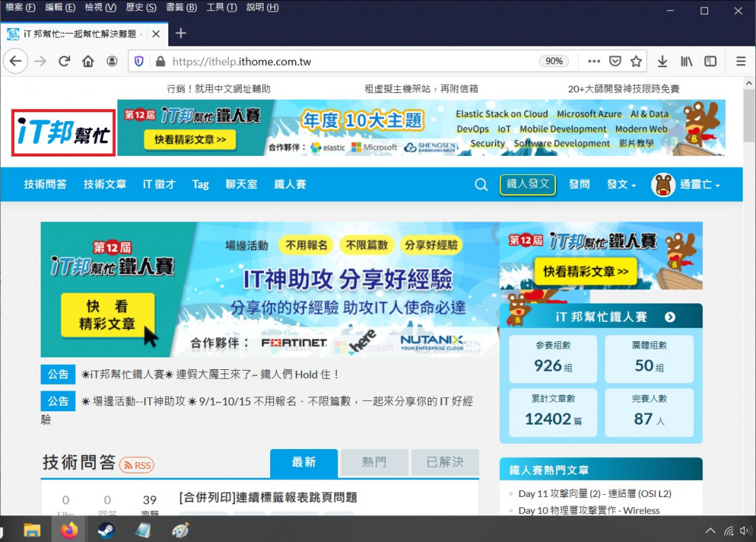Open article Day 11 攻擊向量 (2)
This screenshot has width=756, height=542.
pyautogui.click(x=594, y=493)
